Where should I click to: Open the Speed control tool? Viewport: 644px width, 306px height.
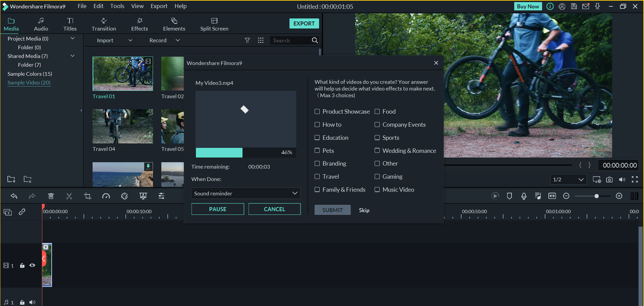(x=106, y=196)
